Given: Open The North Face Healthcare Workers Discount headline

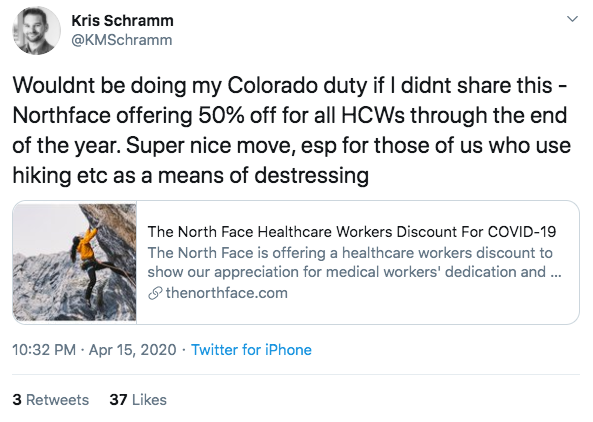Looking at the screenshot, I should pyautogui.click(x=351, y=231).
